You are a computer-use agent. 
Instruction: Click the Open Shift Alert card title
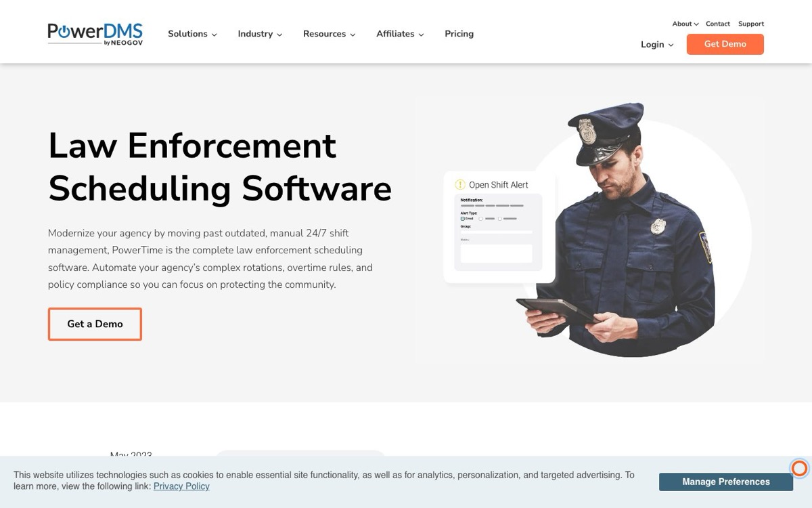(x=499, y=185)
